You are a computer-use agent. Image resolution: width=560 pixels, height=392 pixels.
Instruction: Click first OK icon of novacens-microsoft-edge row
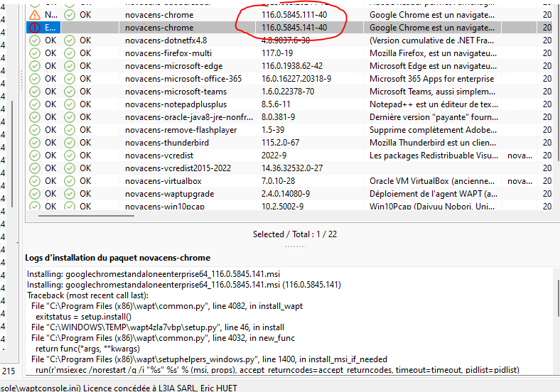35,66
